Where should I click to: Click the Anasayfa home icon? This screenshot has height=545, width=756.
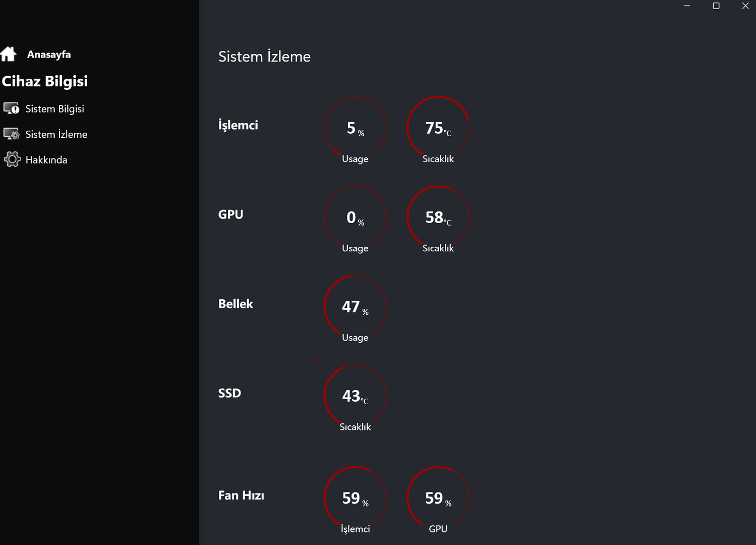(9, 54)
